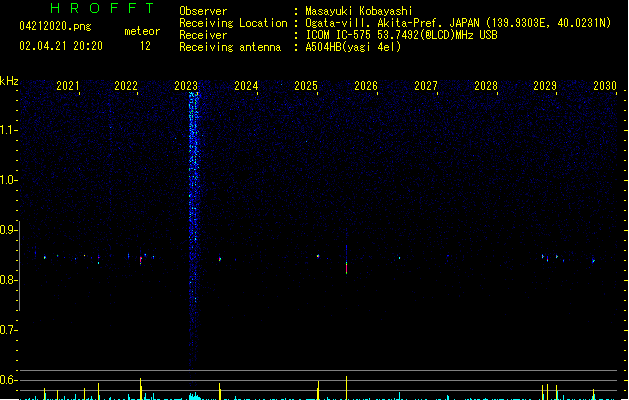This screenshot has width=629, height=400.
Task: Click the 2025 time axis label
Action: (x=306, y=86)
